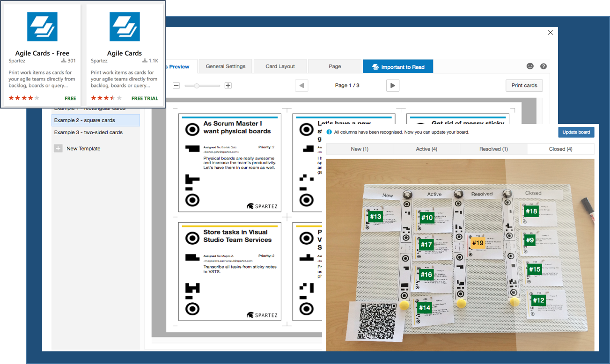Go to the next page arrow
This screenshot has width=610, height=364.
pyautogui.click(x=393, y=86)
